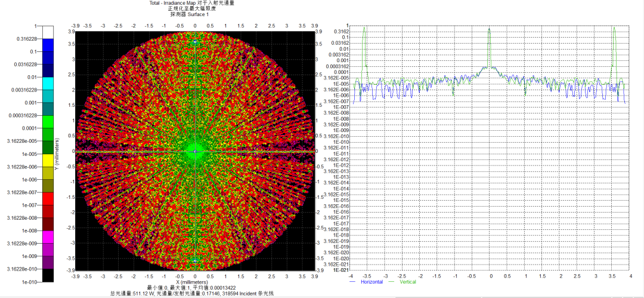Select the cyan swatch below the 0.01 label

tap(48, 84)
